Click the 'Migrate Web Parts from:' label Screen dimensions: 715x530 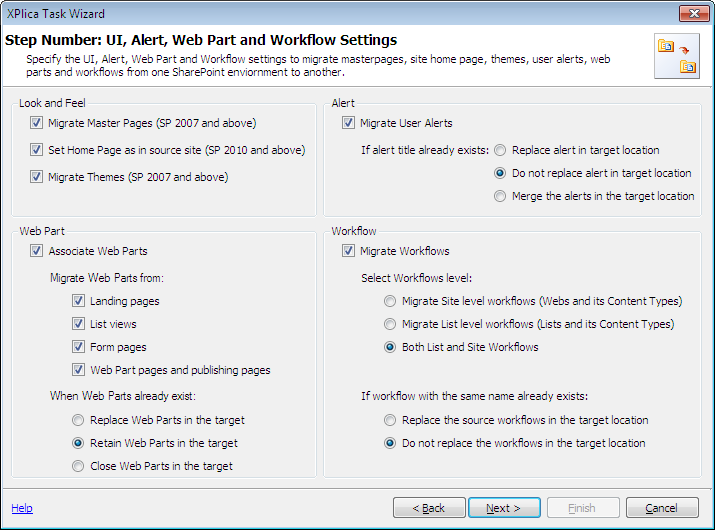(107, 278)
